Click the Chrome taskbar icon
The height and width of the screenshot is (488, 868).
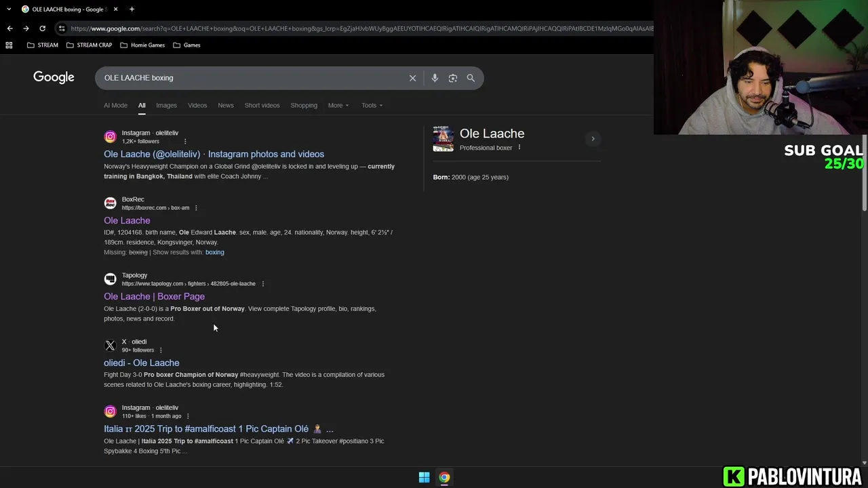(444, 477)
